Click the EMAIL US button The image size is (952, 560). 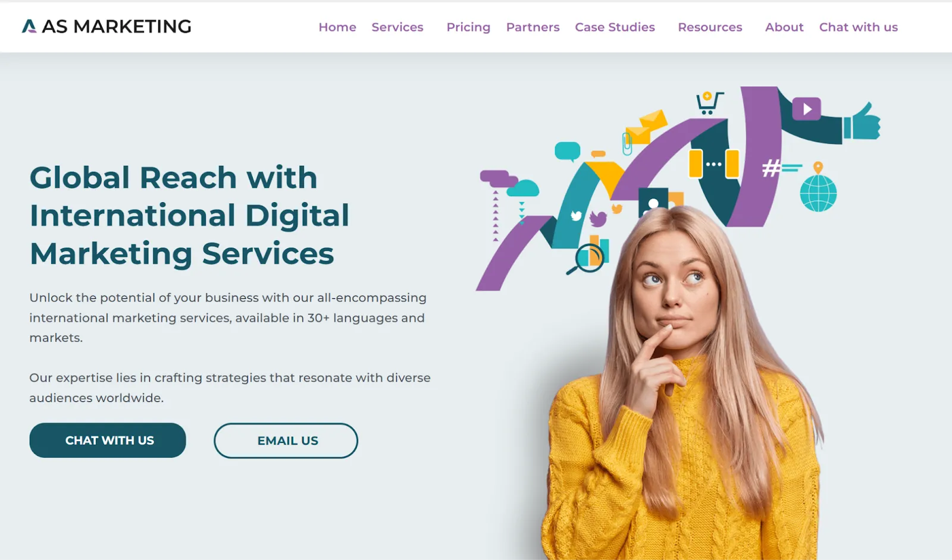(x=286, y=441)
